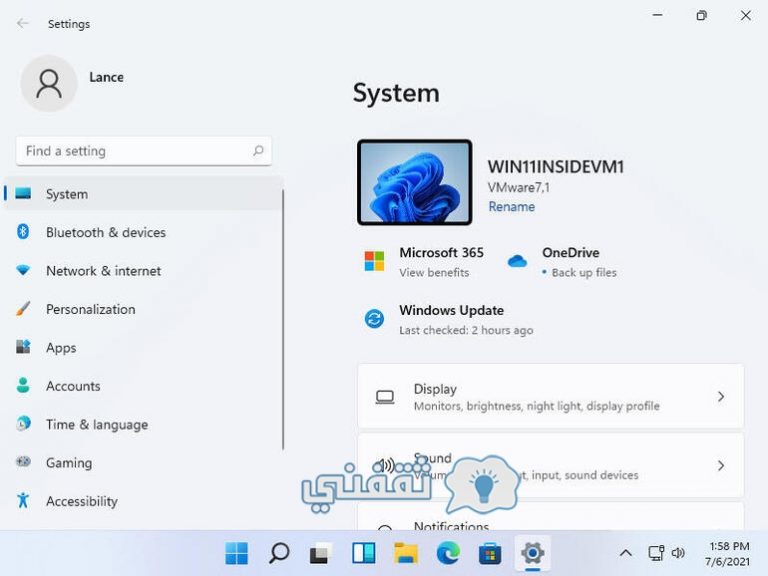Click the VMware7,1 model text
This screenshot has width=768, height=576.
pos(518,188)
